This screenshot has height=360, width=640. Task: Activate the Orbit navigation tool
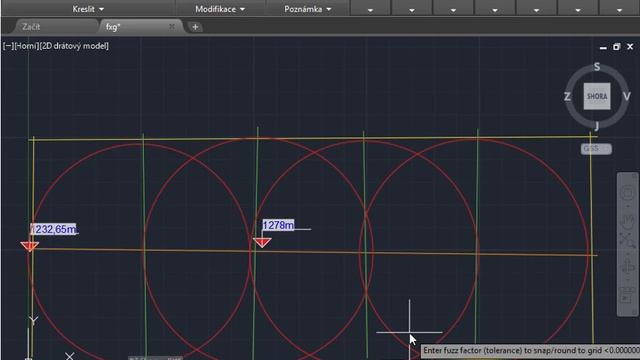click(627, 267)
